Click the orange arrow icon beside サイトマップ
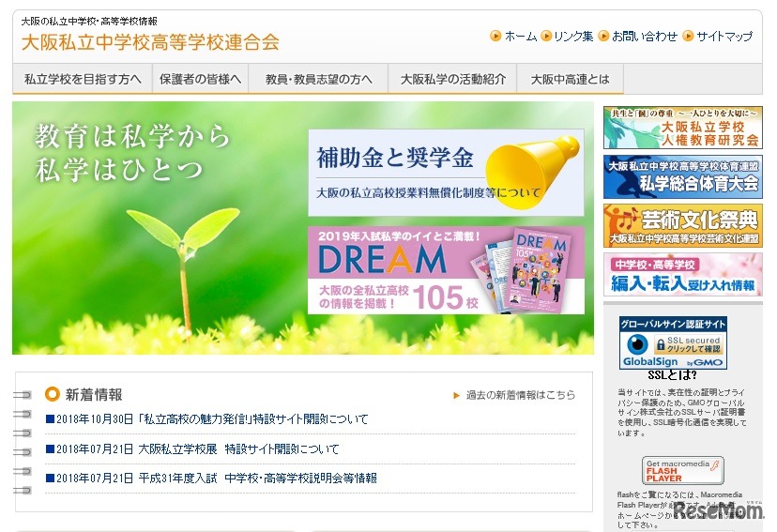Screen dimensions: 777x532 tap(688, 37)
